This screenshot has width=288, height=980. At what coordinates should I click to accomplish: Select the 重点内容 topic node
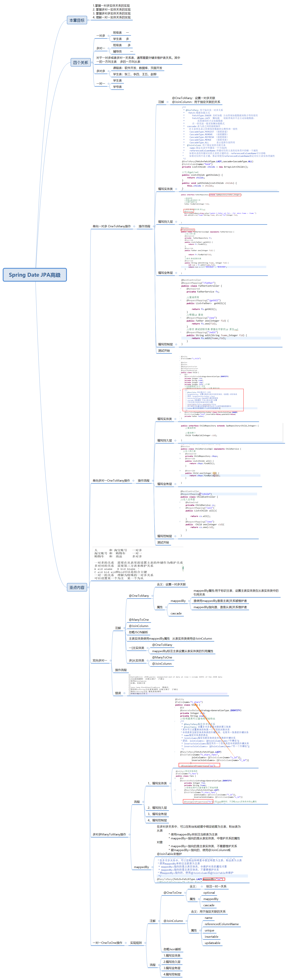pyautogui.click(x=77, y=587)
